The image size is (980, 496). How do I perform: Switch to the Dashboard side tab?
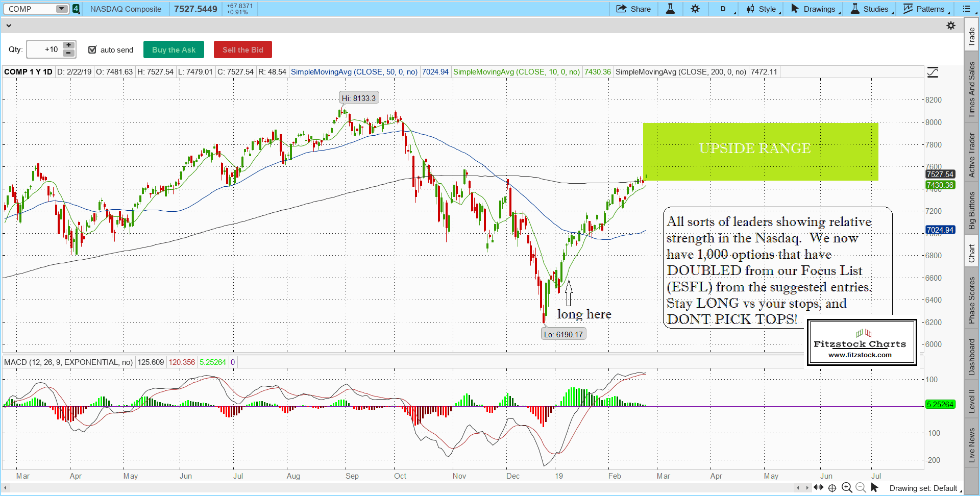971,357
